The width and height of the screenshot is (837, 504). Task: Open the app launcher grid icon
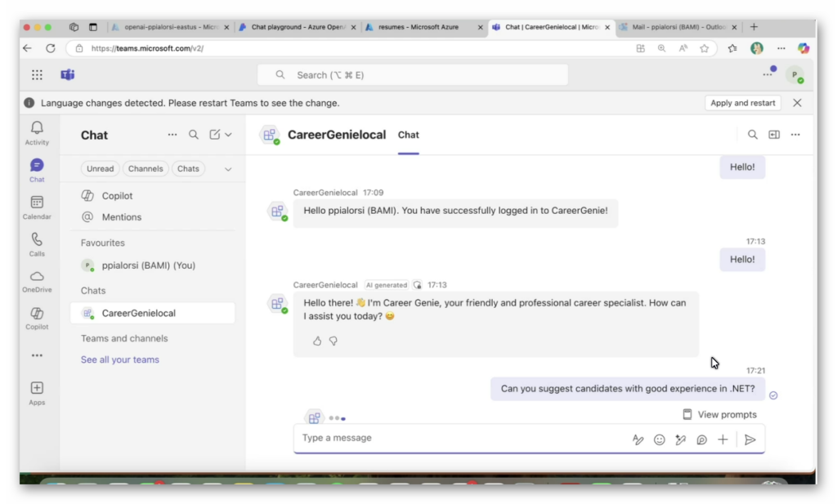tap(37, 74)
